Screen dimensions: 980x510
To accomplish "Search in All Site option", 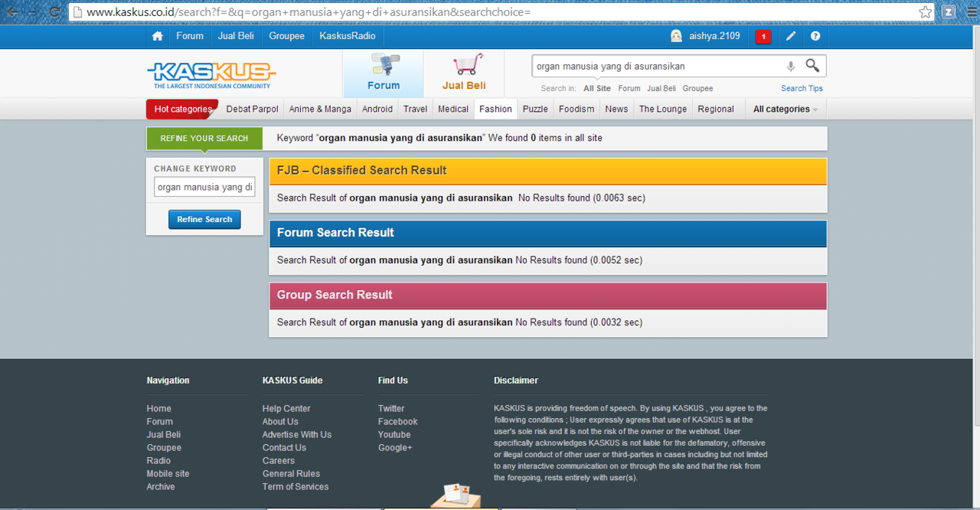I will [597, 89].
